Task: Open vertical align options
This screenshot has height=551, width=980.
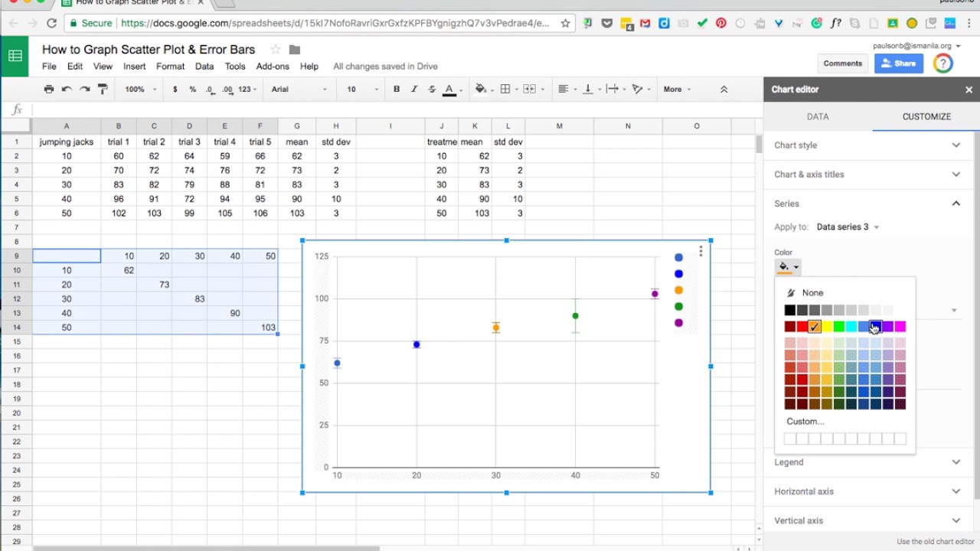Action: click(x=591, y=90)
